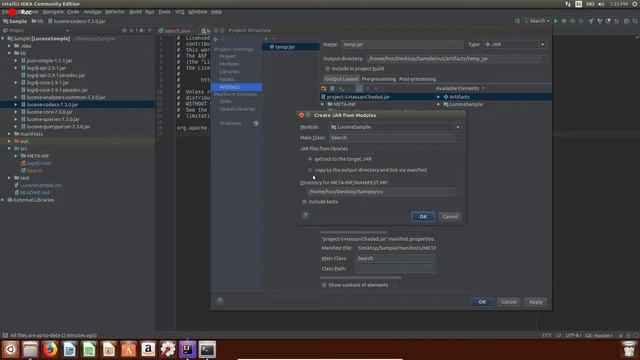Expand LuceneSample node in Available Elements
The width and height of the screenshot is (640, 360).
[x=438, y=104]
